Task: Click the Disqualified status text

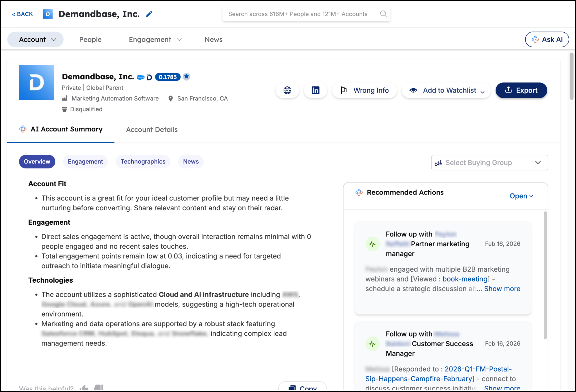Action: tap(86, 109)
